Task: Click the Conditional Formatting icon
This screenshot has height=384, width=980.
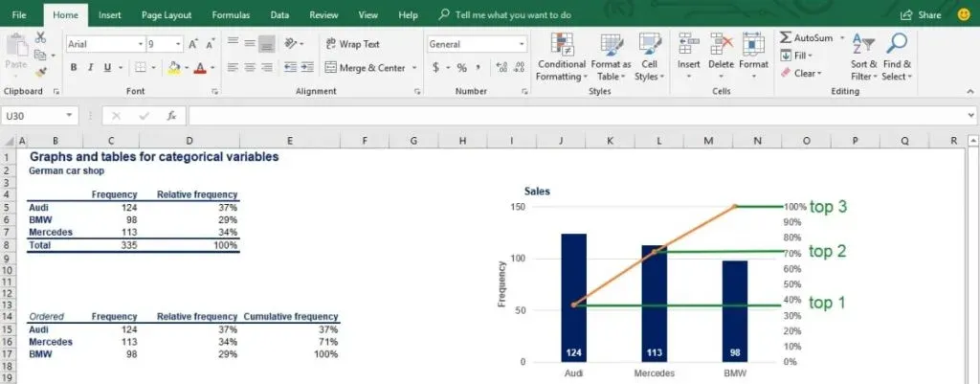Action: coord(561,45)
